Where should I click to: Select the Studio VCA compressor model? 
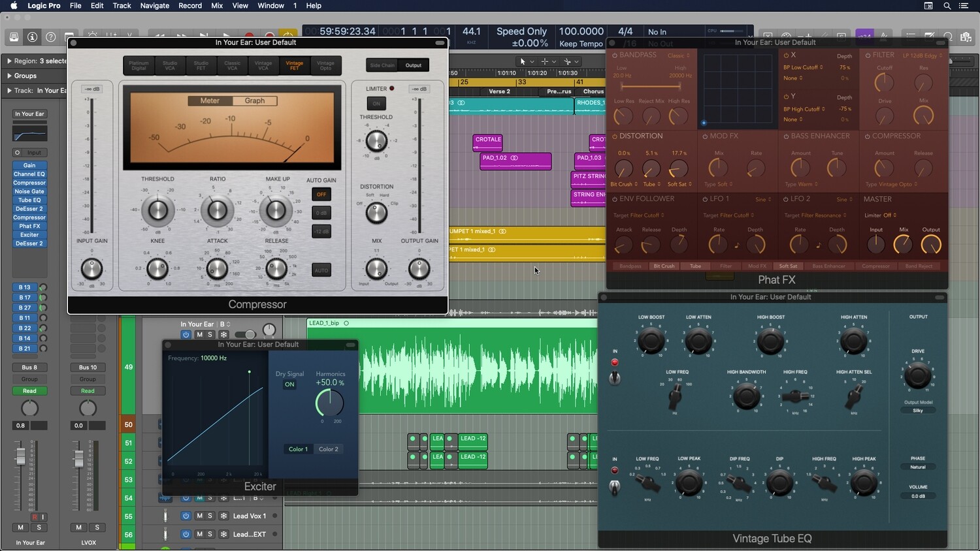[x=170, y=65]
